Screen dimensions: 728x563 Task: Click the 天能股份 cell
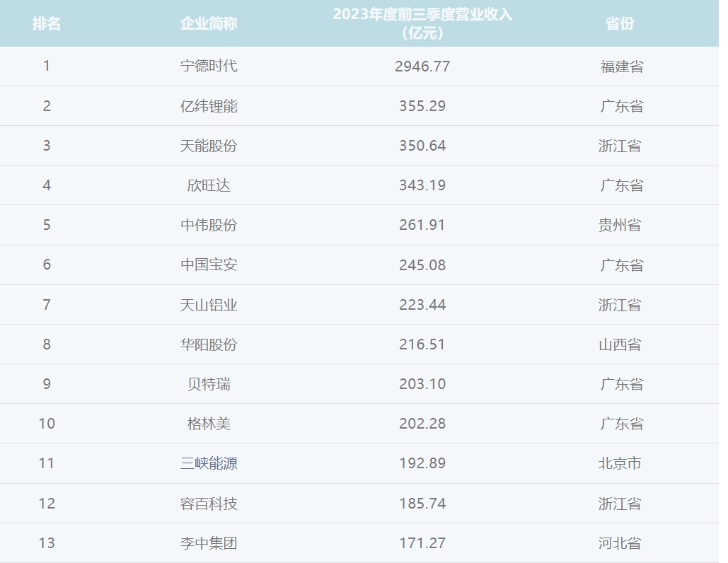coord(209,146)
